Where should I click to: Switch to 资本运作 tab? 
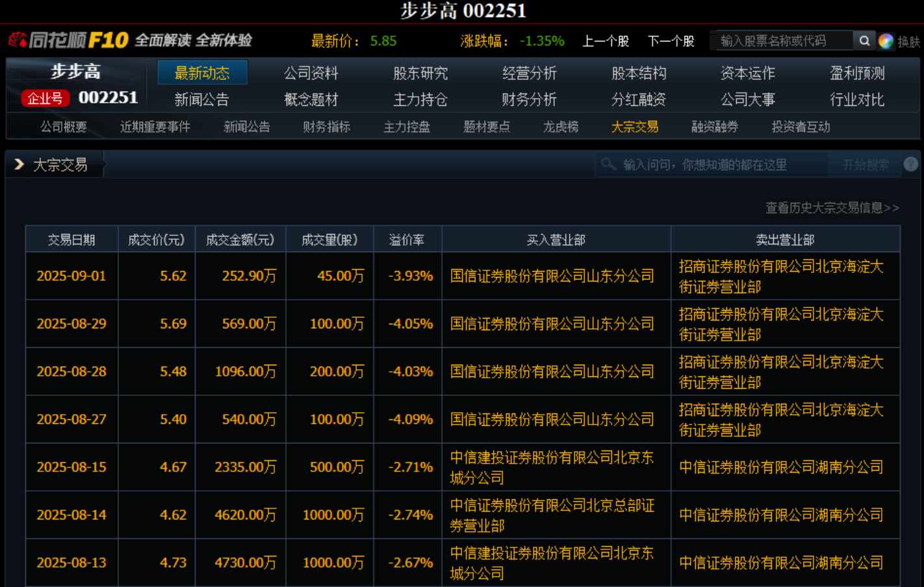[x=748, y=73]
